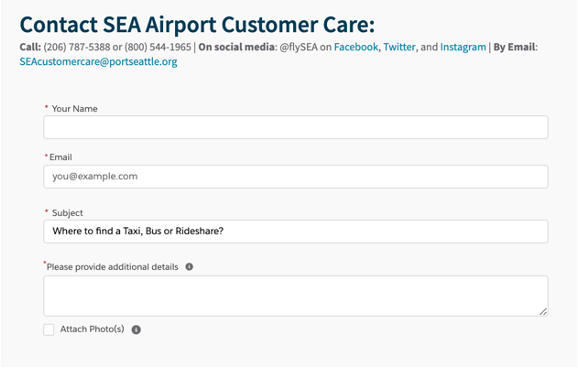Screen dimensions: 578x368
Task: Open the Facebook link
Action: click(x=356, y=47)
